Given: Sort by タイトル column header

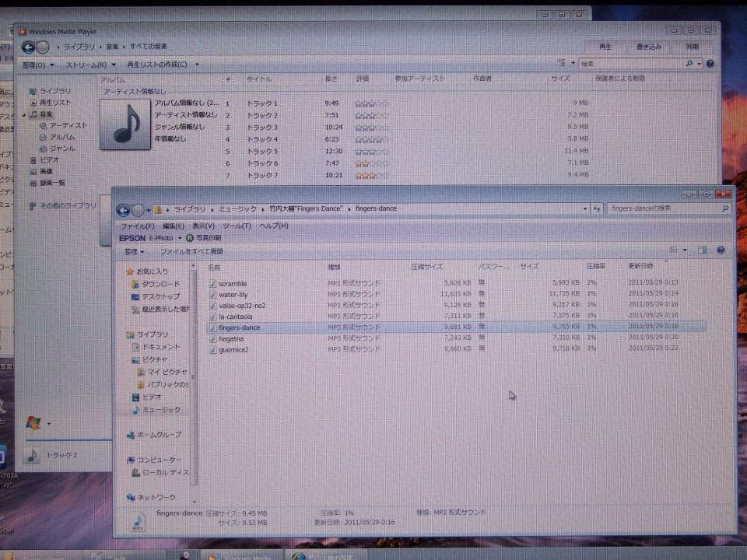Looking at the screenshot, I should point(260,79).
